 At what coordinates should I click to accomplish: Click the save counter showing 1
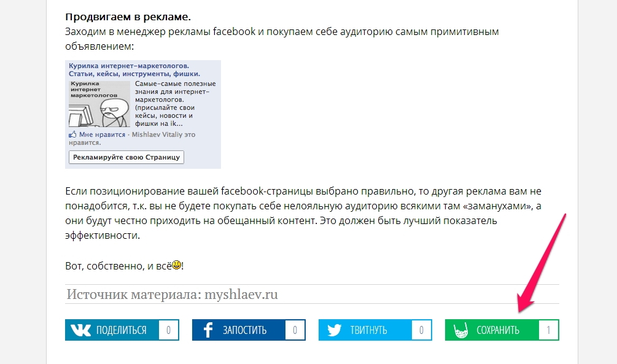click(548, 330)
